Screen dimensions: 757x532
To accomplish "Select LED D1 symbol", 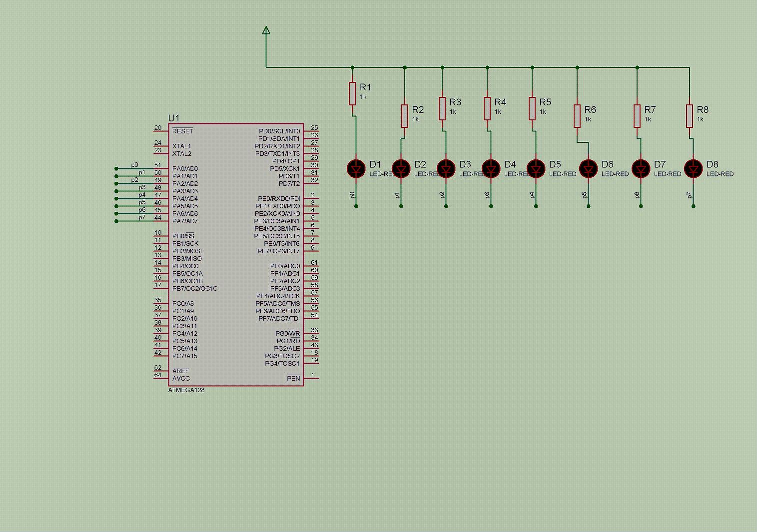I will [356, 169].
